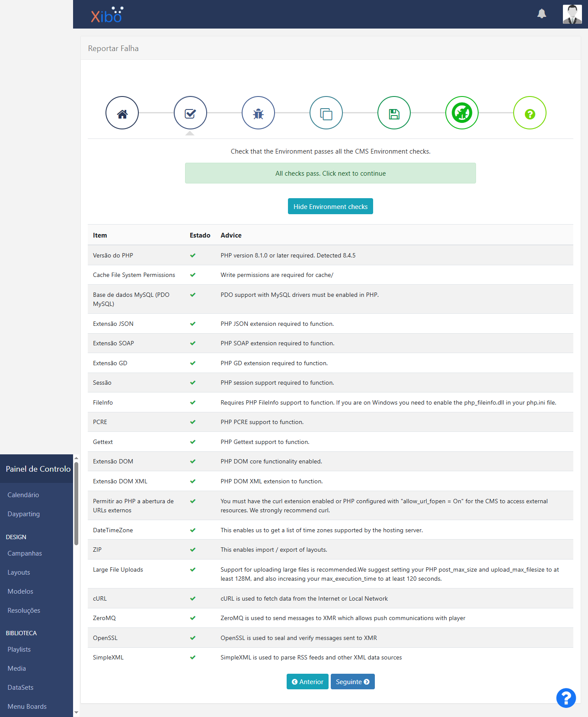Go back using Anterior button
Image resolution: width=588 pixels, height=717 pixels.
(x=307, y=682)
